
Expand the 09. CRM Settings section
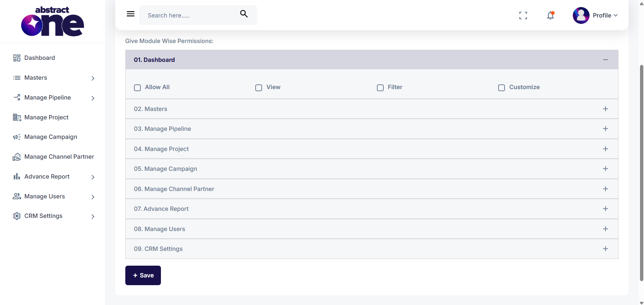pyautogui.click(x=605, y=249)
